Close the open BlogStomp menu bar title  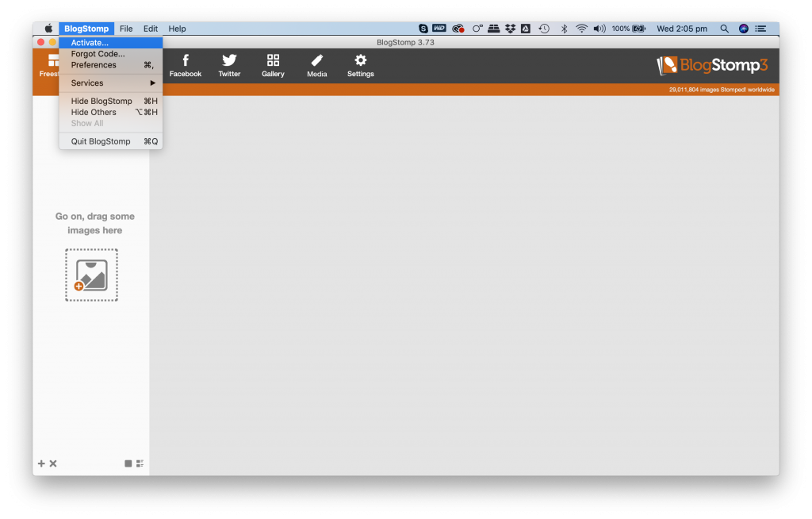tap(86, 29)
